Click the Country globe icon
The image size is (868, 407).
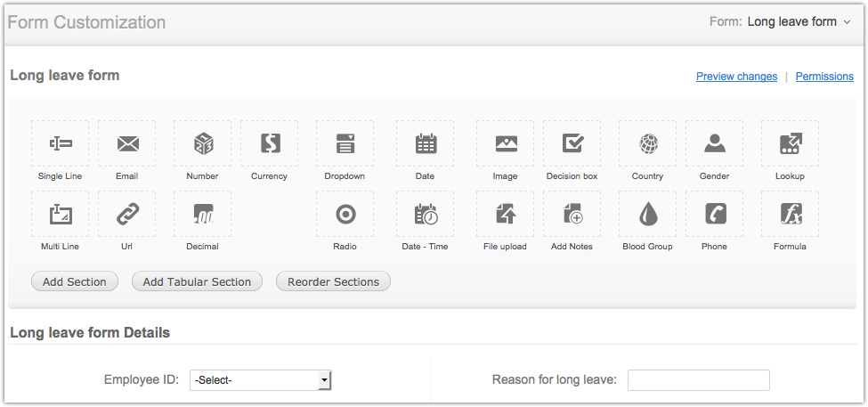[x=648, y=143]
